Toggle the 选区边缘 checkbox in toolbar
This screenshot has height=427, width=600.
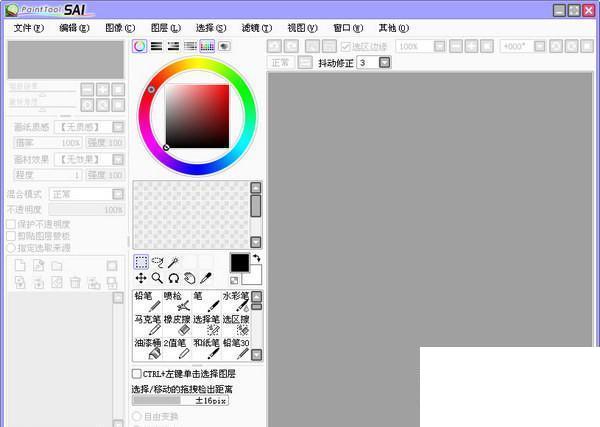click(x=346, y=47)
